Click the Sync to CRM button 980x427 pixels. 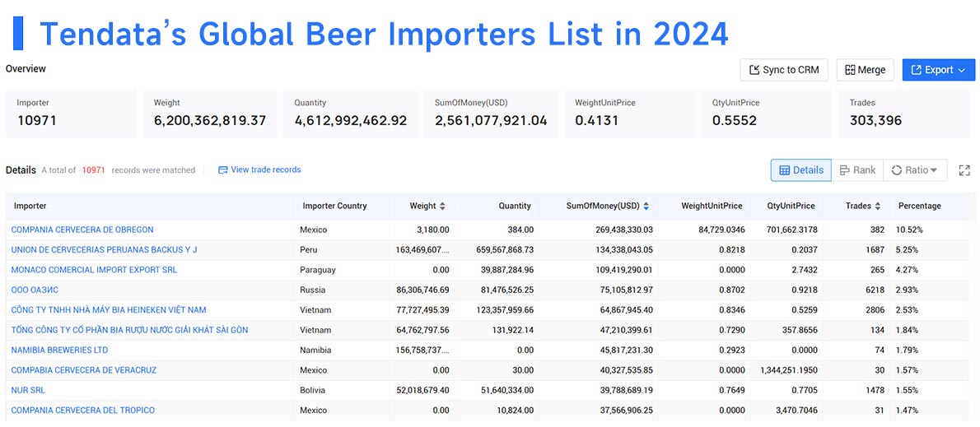(x=784, y=70)
